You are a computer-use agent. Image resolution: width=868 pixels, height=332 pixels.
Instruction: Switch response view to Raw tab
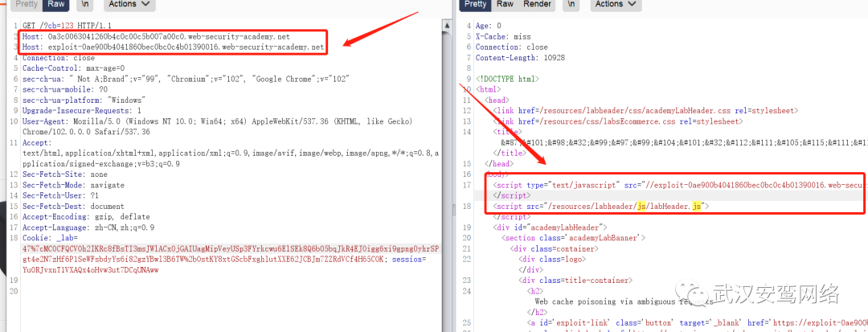click(505, 5)
